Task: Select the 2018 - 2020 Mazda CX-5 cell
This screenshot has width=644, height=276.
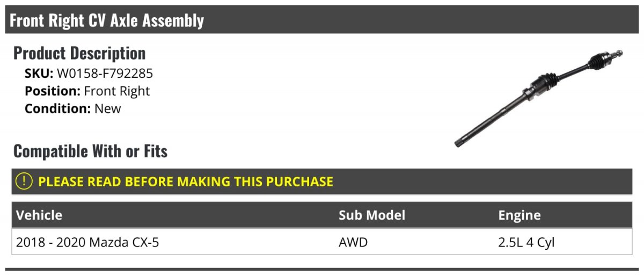Action: click(87, 242)
